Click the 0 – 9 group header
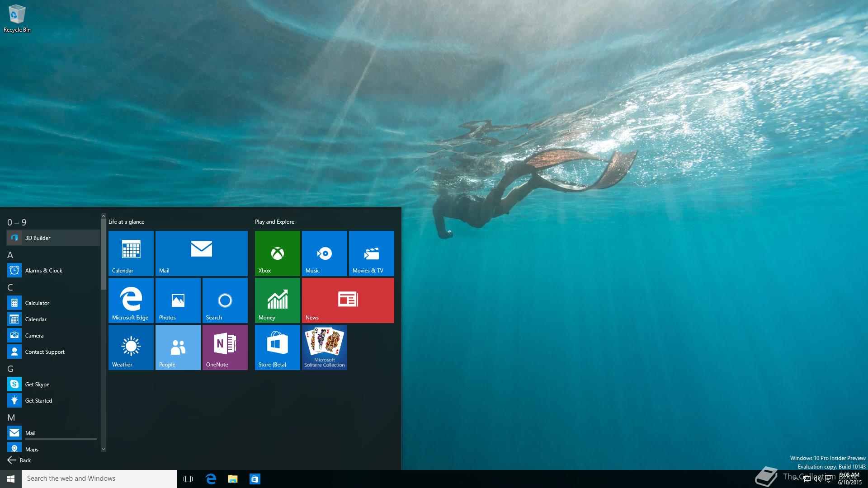This screenshot has width=868, height=488. 17,222
